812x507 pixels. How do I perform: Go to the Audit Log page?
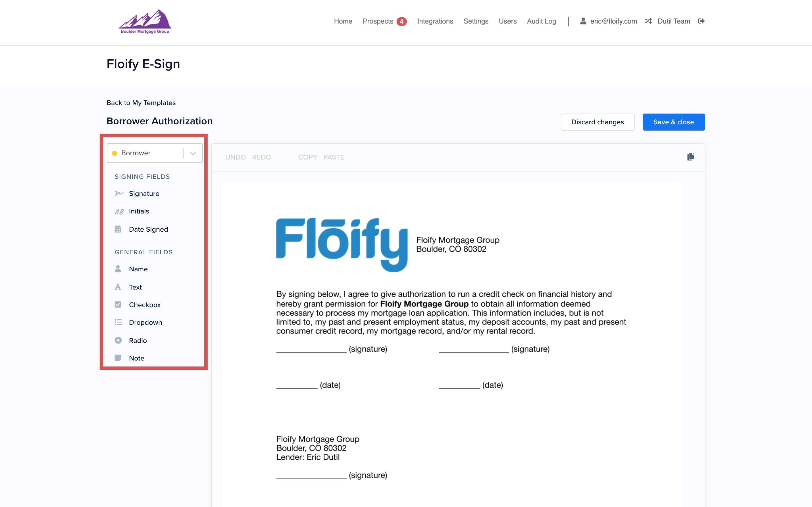pos(541,21)
